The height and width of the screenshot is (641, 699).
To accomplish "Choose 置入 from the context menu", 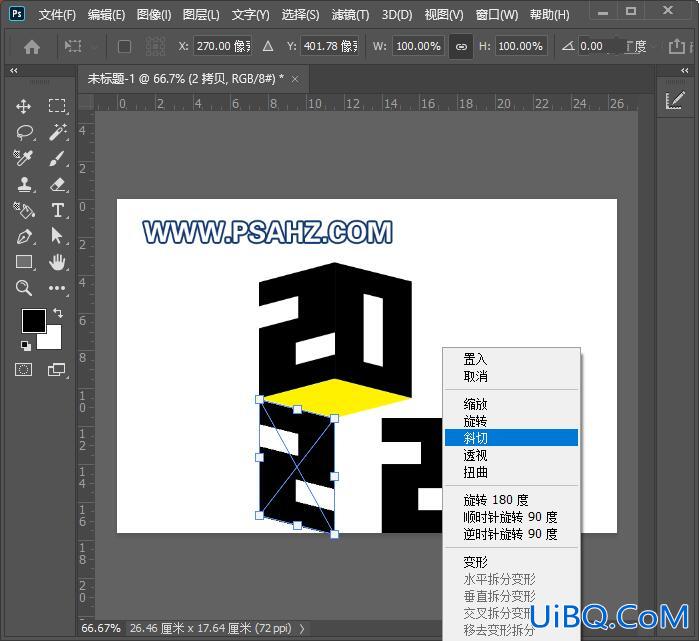I will [x=511, y=359].
